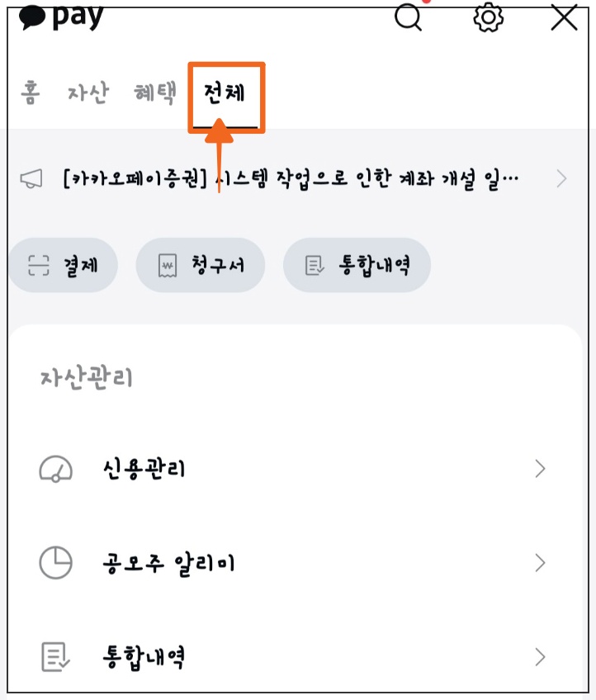Image resolution: width=596 pixels, height=700 pixels.
Task: Select the 공모주 알리미 clock icon
Action: [x=55, y=563]
